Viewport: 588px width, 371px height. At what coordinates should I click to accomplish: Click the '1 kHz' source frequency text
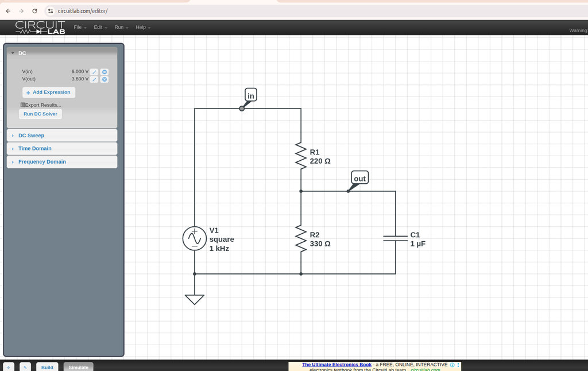[219, 248]
